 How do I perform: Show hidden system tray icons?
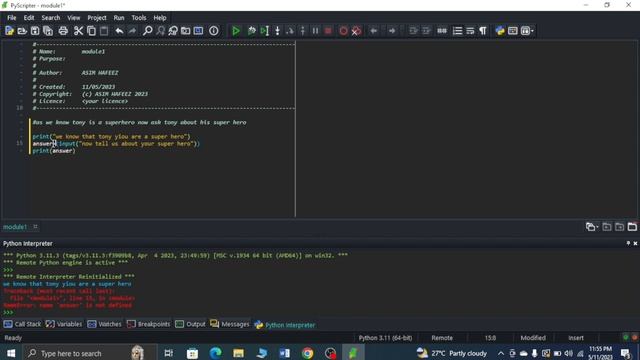(x=501, y=353)
